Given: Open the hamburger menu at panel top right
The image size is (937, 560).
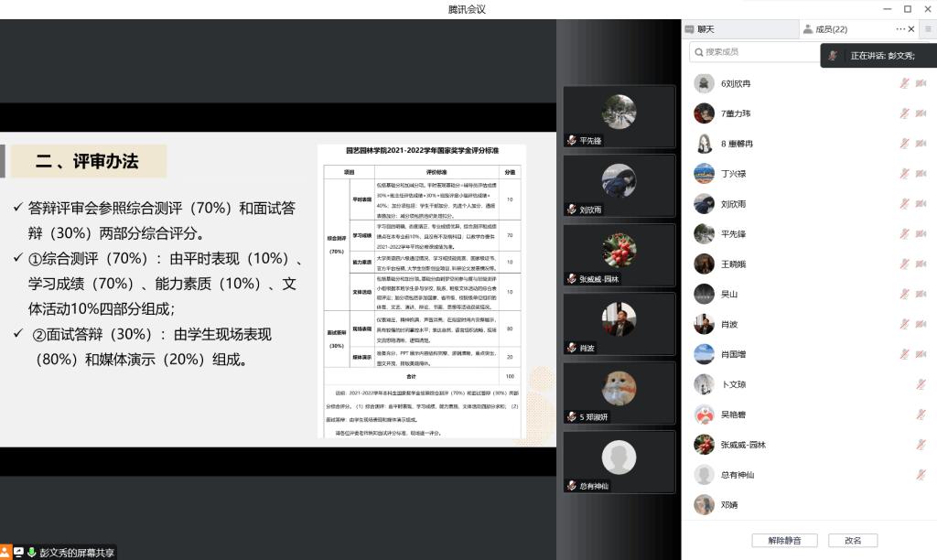Looking at the screenshot, I should [928, 29].
